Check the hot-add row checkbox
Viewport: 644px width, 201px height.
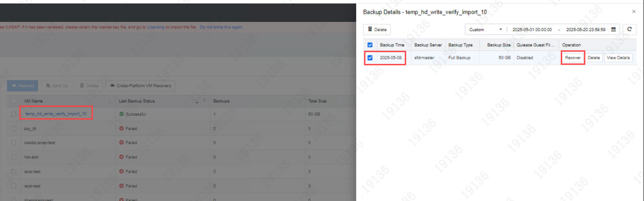pos(14,157)
